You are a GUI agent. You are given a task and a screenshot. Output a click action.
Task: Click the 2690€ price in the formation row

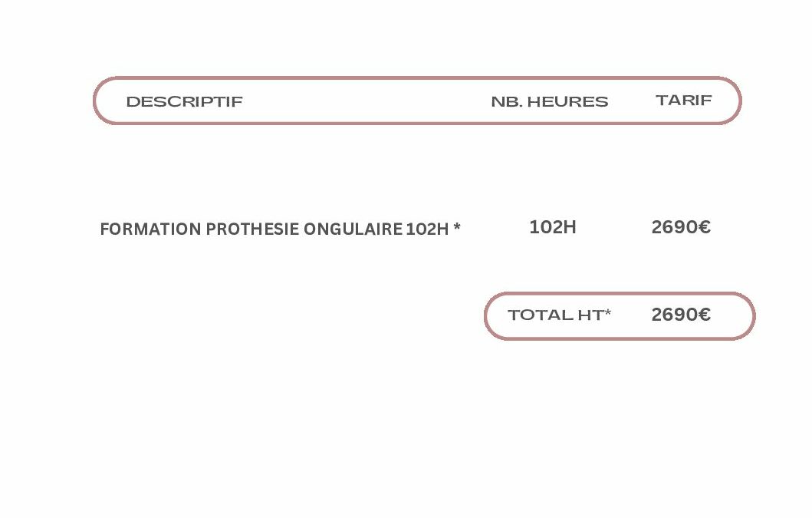coord(681,227)
